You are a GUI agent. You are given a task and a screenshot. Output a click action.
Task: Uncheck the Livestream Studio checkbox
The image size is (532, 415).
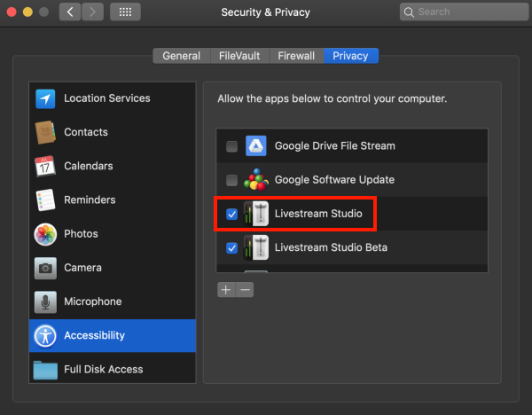(x=231, y=214)
